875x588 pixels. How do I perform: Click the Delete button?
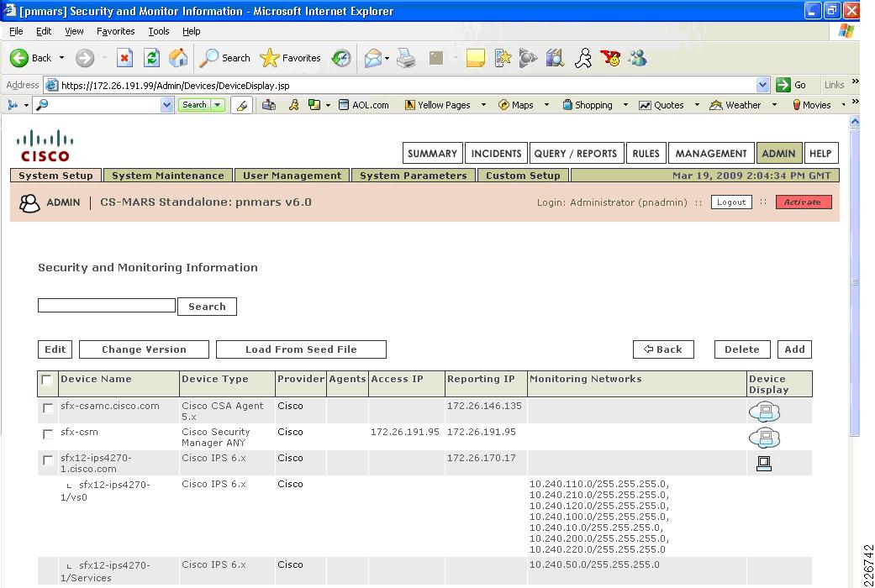(x=742, y=349)
